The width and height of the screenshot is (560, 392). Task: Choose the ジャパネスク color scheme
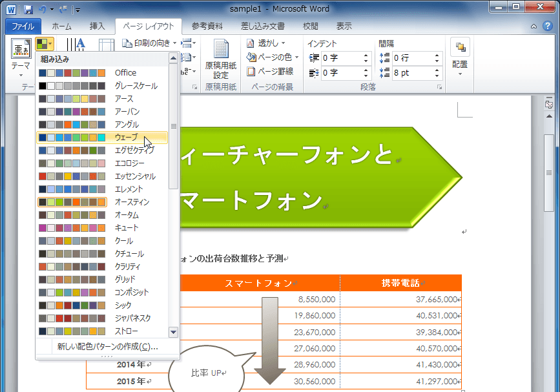[102, 318]
